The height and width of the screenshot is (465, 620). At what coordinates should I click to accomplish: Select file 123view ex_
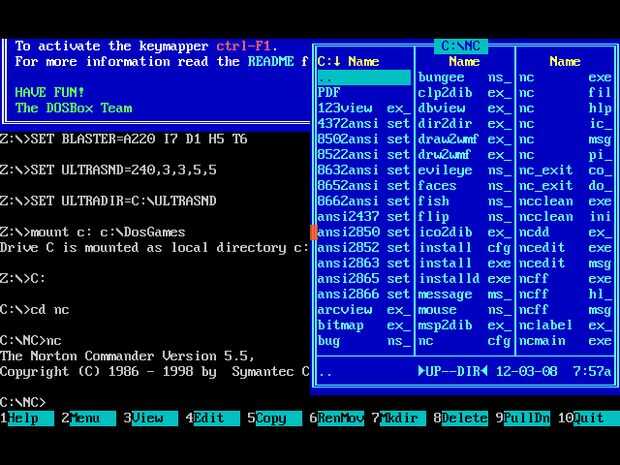[x=364, y=108]
